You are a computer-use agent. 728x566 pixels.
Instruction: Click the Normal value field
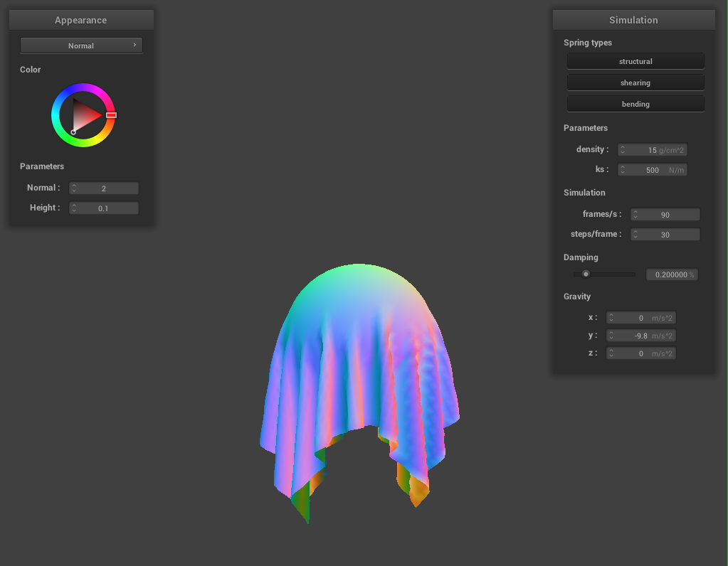103,188
